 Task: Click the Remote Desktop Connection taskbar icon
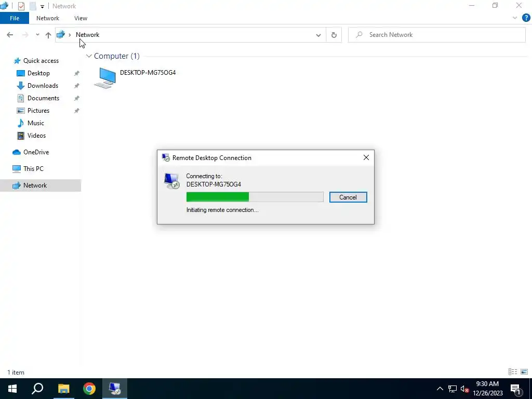(x=115, y=389)
